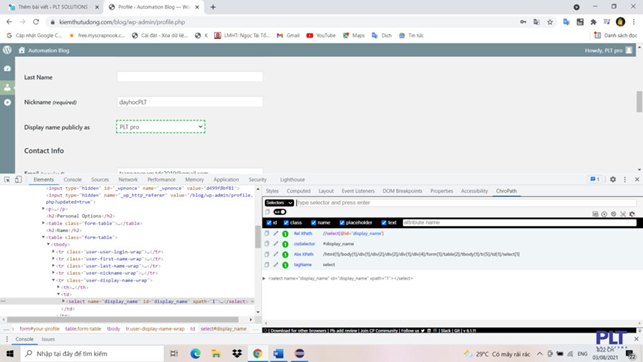Open Dropbox from the taskbar
Viewport: 643px width, 362px height.
tap(237, 353)
